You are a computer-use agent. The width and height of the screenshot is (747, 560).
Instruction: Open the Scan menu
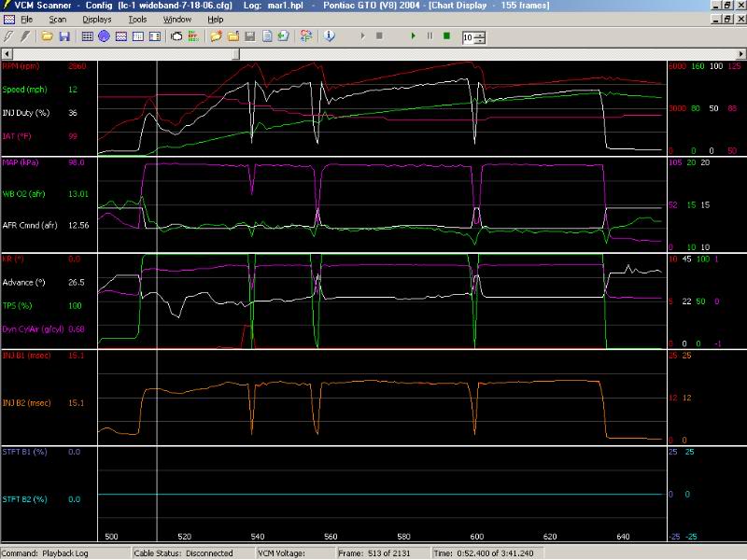[x=58, y=19]
